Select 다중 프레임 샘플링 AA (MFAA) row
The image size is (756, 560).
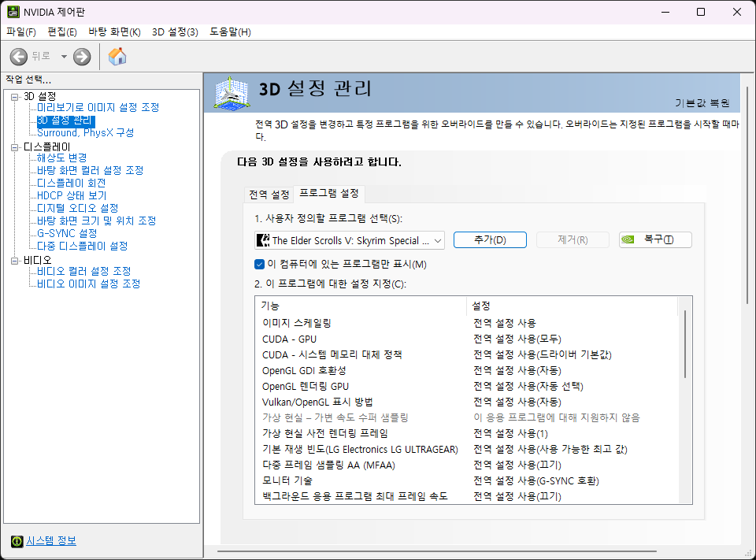pyautogui.click(x=467, y=465)
